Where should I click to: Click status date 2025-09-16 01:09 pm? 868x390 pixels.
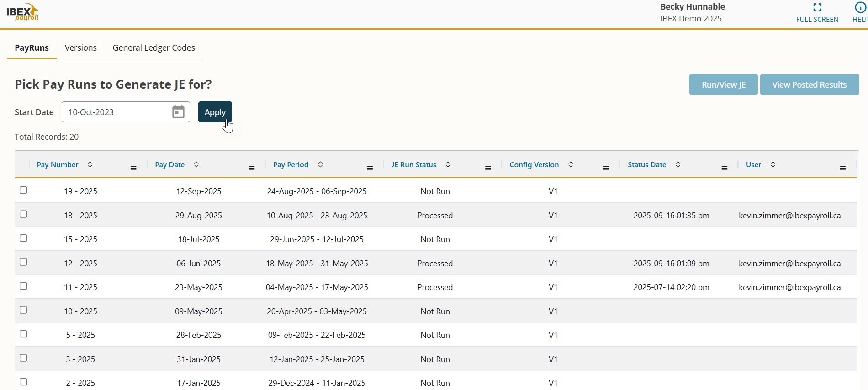tap(672, 264)
